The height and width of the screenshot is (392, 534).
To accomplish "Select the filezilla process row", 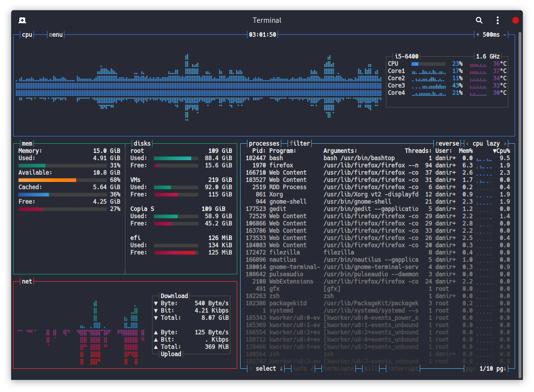I will coord(378,252).
